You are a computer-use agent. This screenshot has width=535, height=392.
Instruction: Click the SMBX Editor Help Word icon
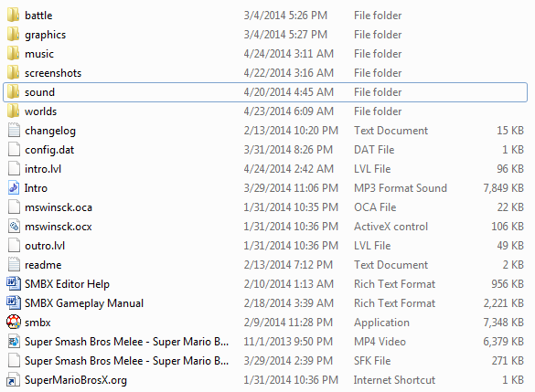pyautogui.click(x=14, y=283)
